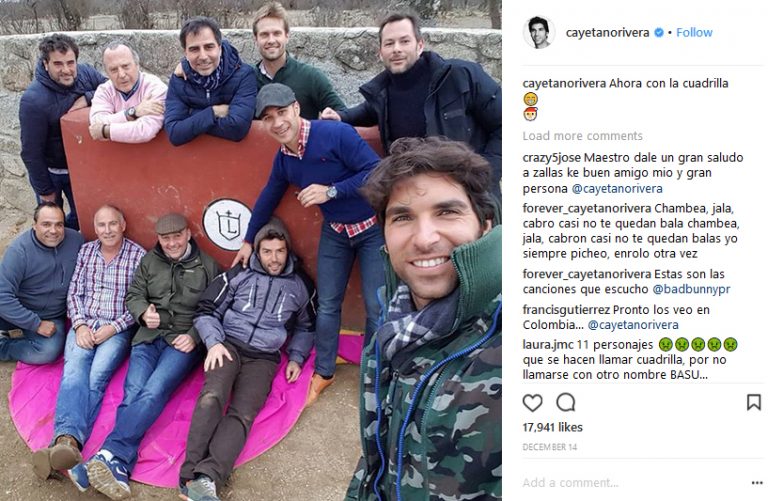Screen dimensions: 768x501
Task: Follow the cayetanorivera account
Action: [694, 33]
